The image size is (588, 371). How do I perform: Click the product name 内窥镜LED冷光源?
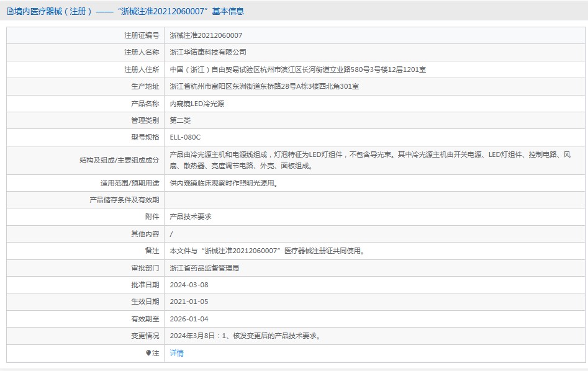click(x=197, y=104)
